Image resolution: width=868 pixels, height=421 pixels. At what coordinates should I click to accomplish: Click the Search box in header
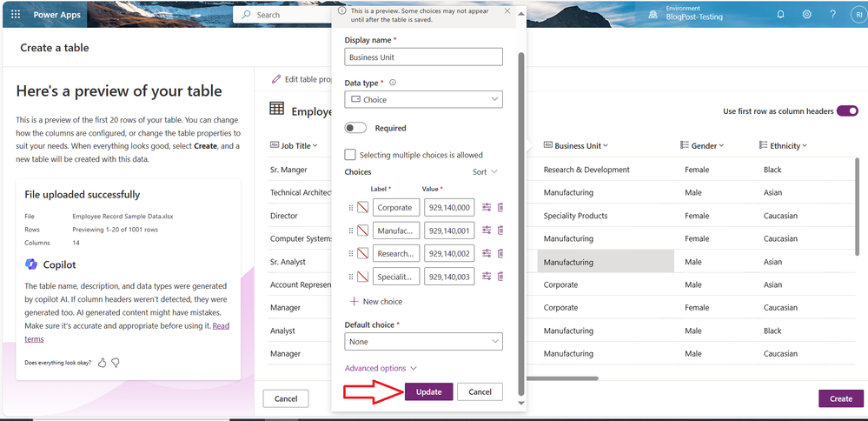(x=282, y=15)
